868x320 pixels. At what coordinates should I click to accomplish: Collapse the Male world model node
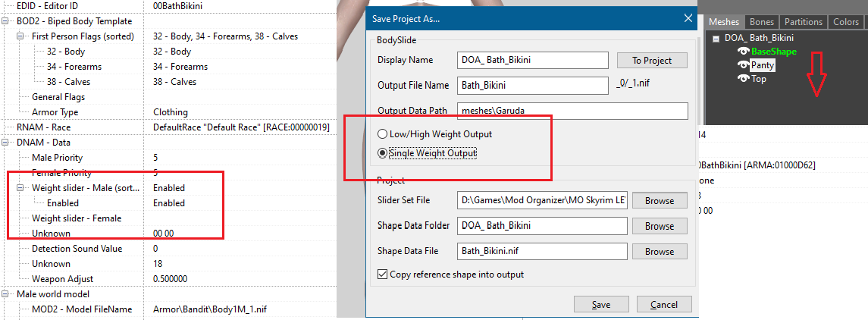(x=5, y=294)
